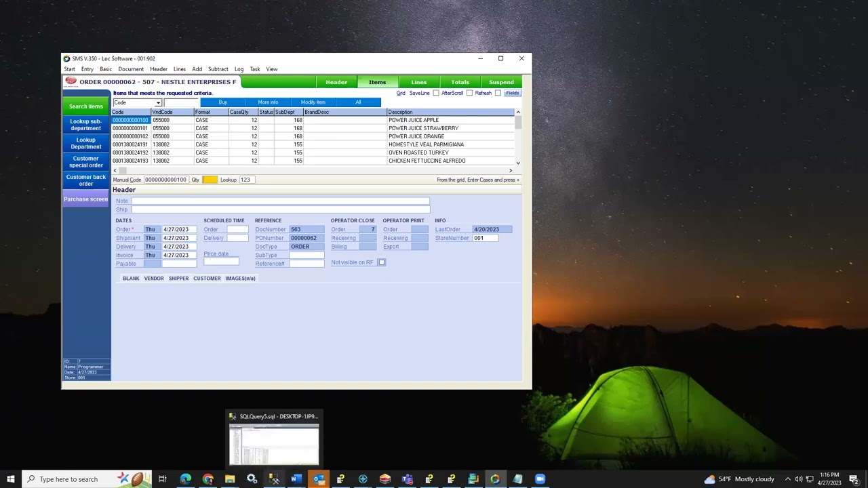
Task: Sort by the Description column header
Action: 450,112
